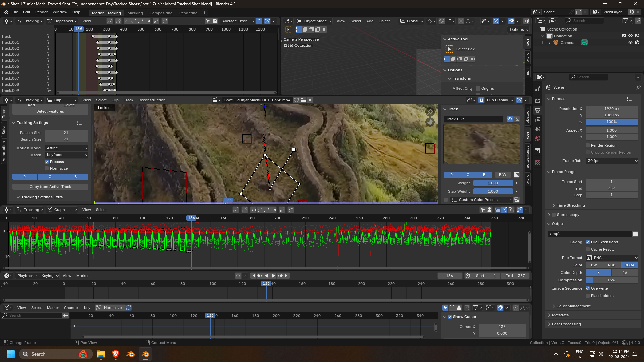
Task: Open the output folder browse icon
Action: pyautogui.click(x=635, y=234)
